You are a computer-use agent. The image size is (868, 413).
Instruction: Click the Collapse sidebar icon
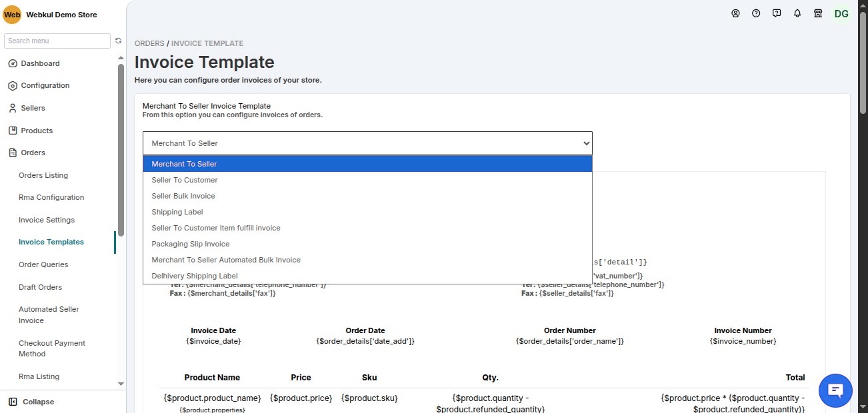click(x=12, y=402)
